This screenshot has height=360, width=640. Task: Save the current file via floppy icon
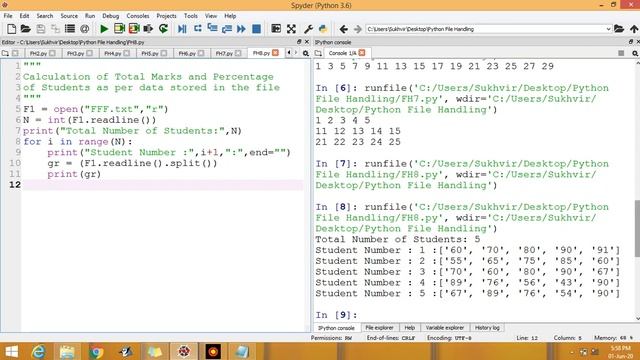(40, 29)
